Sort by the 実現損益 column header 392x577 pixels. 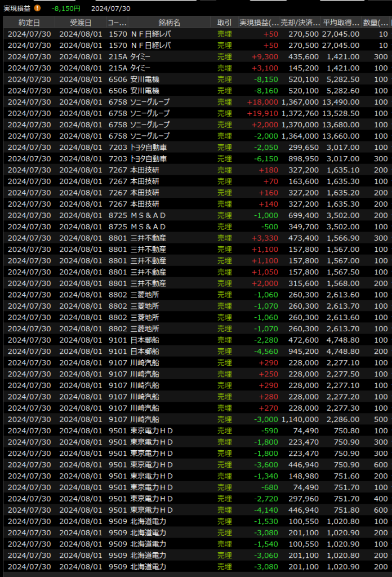(x=259, y=23)
